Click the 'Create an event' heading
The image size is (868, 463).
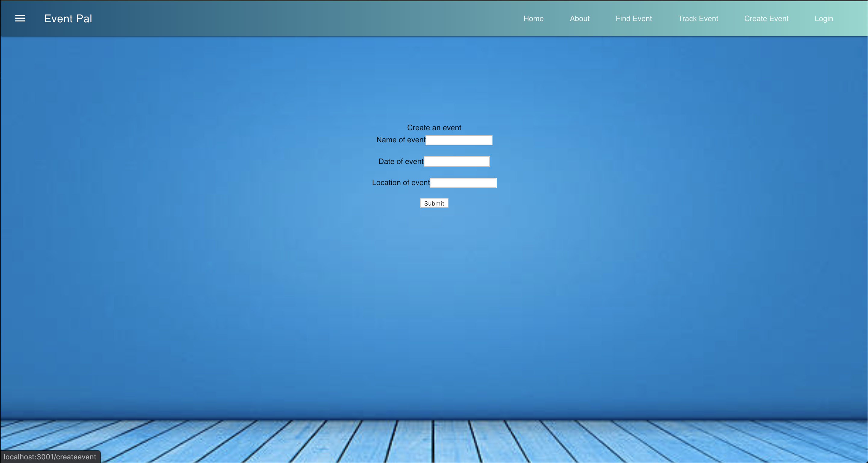434,128
